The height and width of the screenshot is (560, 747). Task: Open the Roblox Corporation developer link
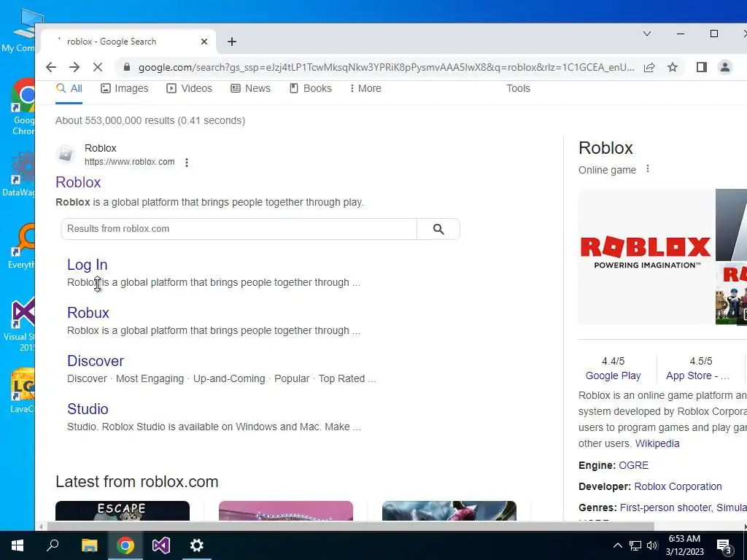(678, 486)
